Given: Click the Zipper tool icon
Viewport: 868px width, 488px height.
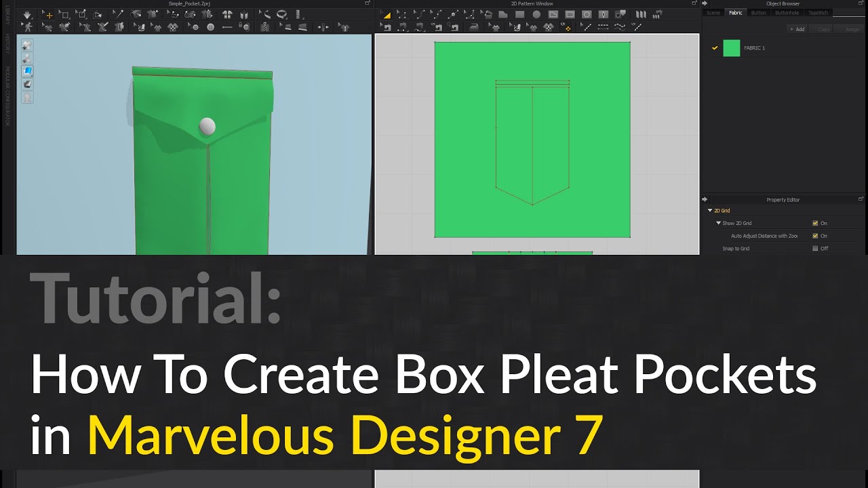Looking at the screenshot, I should [264, 27].
